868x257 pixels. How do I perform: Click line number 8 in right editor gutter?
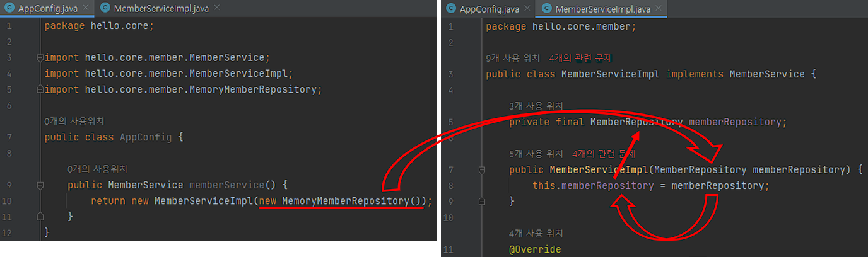(450, 186)
